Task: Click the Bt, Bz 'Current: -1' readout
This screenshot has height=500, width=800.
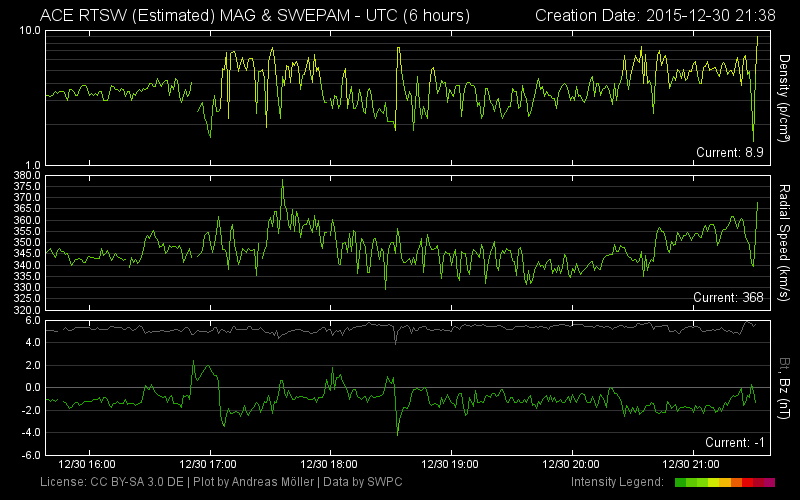Action: [x=735, y=442]
